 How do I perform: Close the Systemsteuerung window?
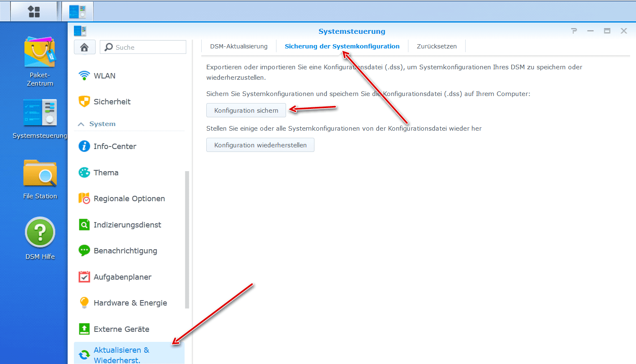(624, 31)
